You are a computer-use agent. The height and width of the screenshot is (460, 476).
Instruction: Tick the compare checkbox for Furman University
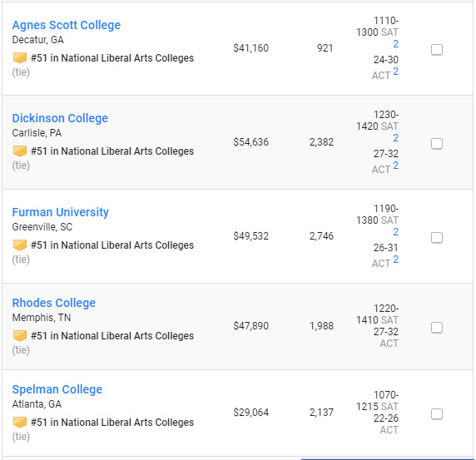[437, 238]
